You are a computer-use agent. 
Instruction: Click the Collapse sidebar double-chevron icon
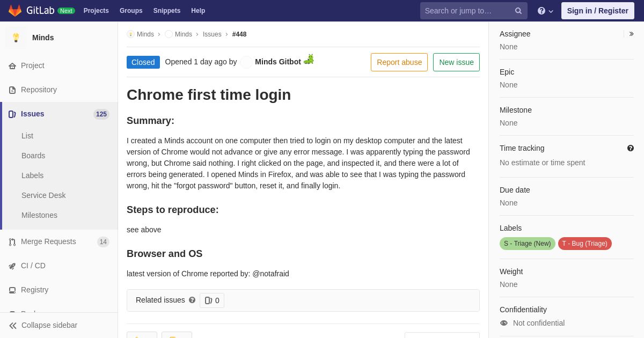click(x=13, y=326)
